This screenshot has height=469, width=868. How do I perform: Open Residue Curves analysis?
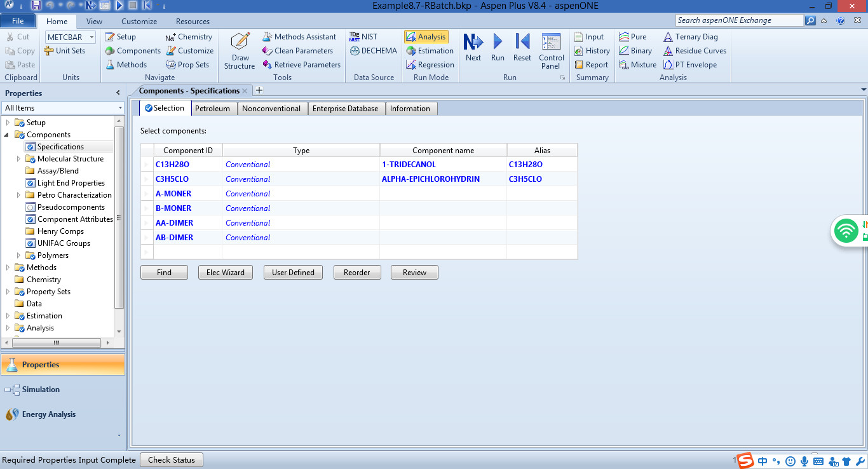(x=695, y=51)
